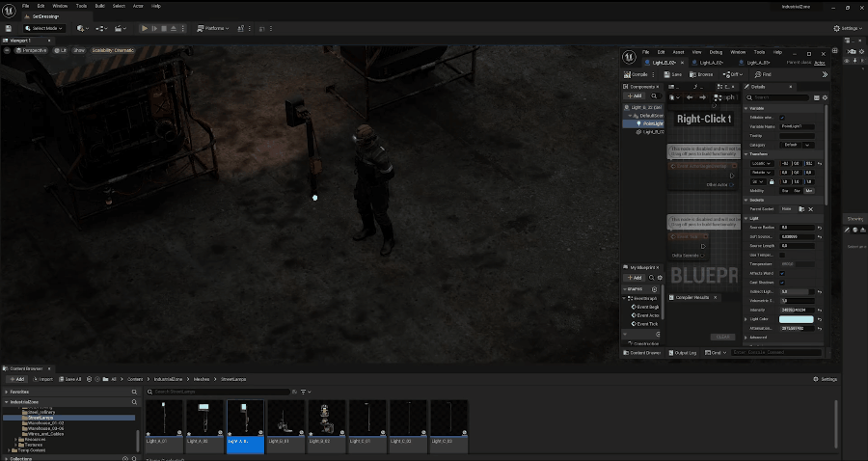
Task: Open the cinematics clapperboard dropdown
Action: click(x=121, y=28)
